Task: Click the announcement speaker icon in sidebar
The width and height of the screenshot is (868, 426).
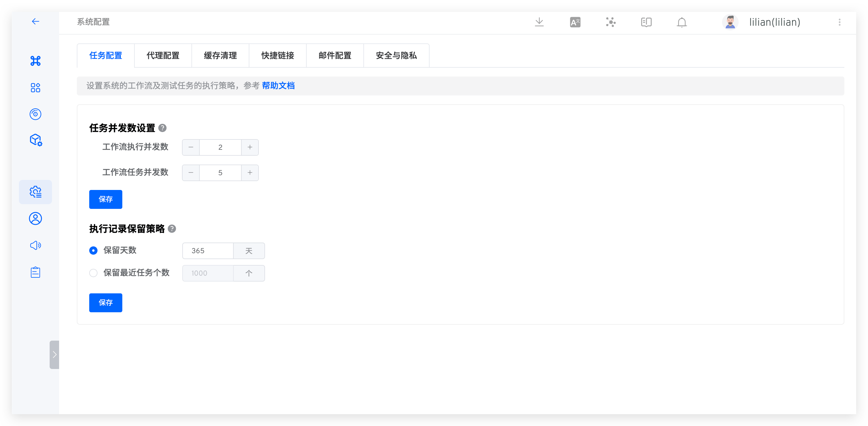Action: tap(35, 245)
